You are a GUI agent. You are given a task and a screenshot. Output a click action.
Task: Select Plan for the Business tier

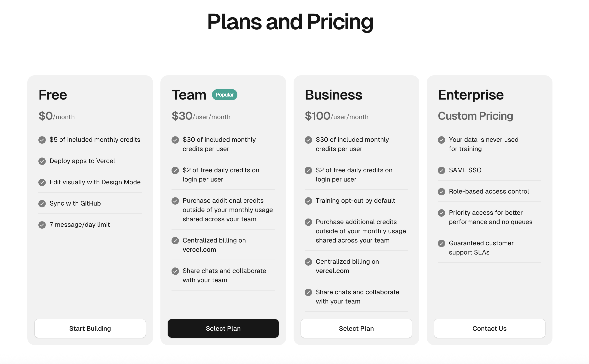tap(356, 328)
